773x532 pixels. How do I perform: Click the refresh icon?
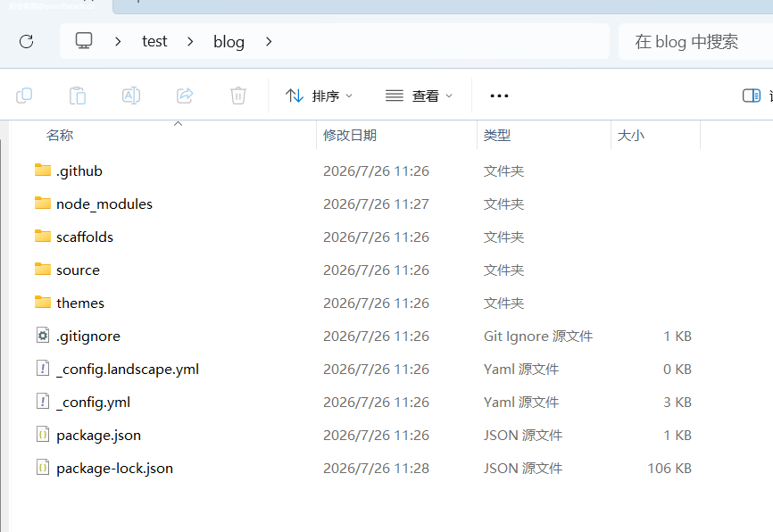pos(27,41)
